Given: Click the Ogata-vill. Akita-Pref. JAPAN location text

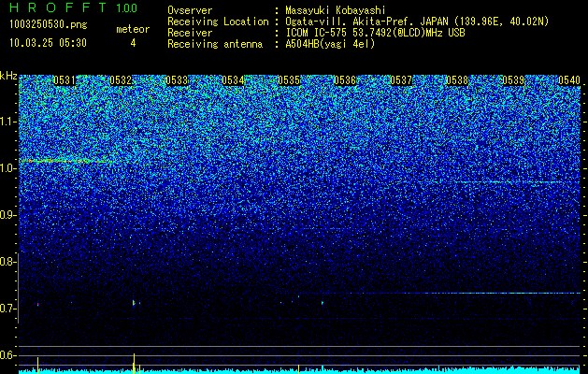Looking at the screenshot, I should tap(417, 22).
